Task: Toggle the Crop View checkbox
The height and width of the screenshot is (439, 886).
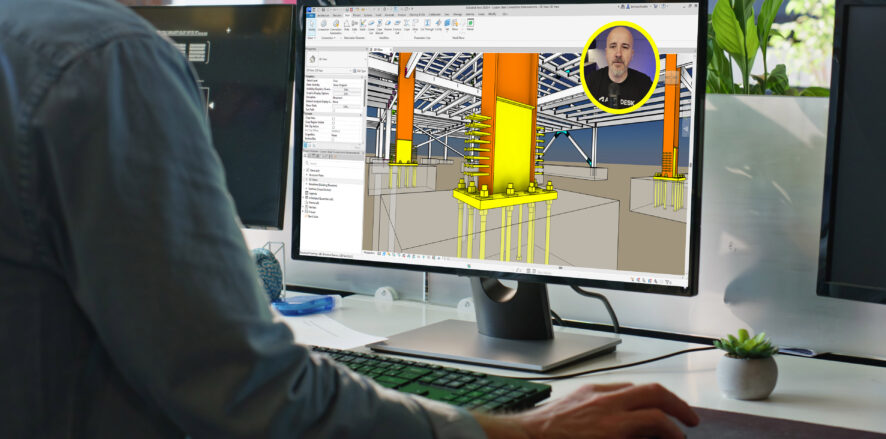Action: (333, 118)
